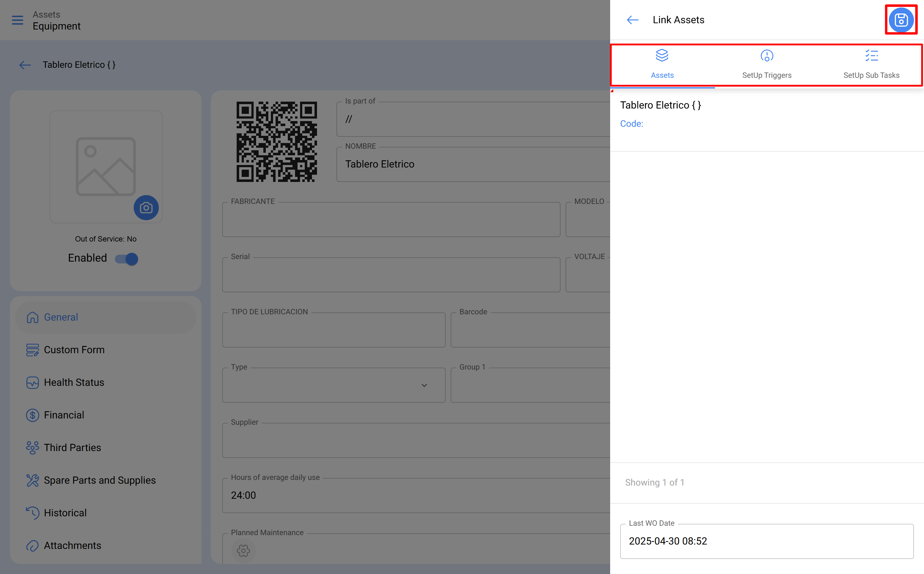This screenshot has height=574, width=924.
Task: Switch to the SetUp Sub Tasks tab
Action: click(871, 65)
